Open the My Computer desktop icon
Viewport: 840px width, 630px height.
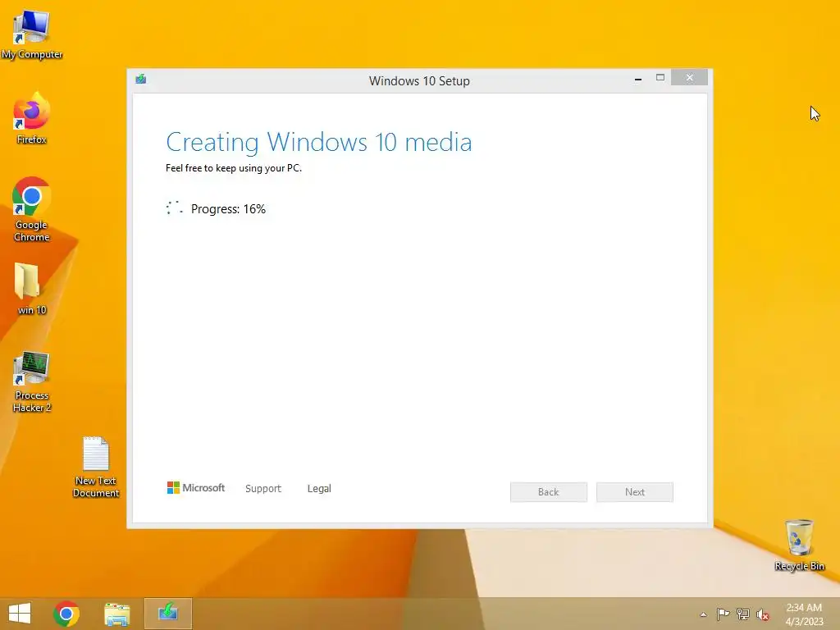click(32, 34)
